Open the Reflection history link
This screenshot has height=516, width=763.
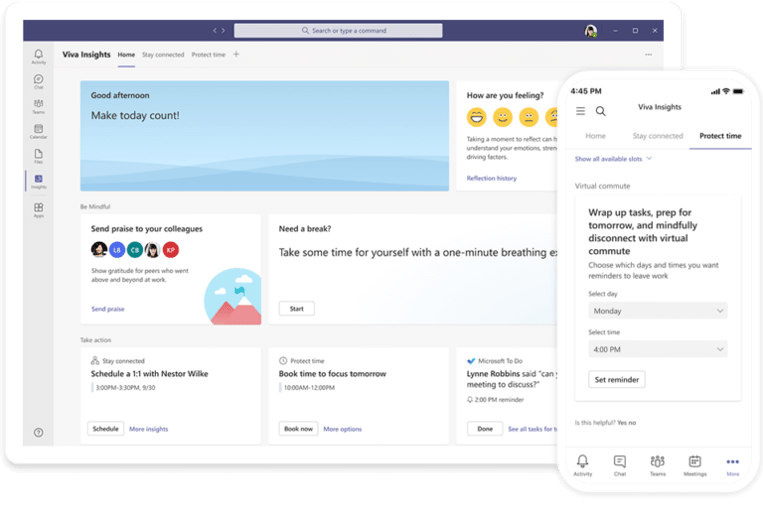[491, 178]
